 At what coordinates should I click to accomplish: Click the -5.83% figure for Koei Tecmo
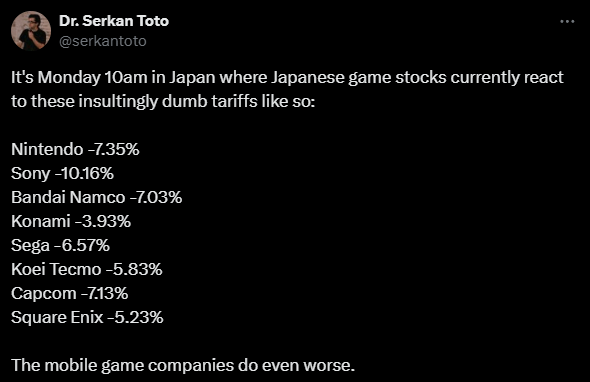[134, 269]
